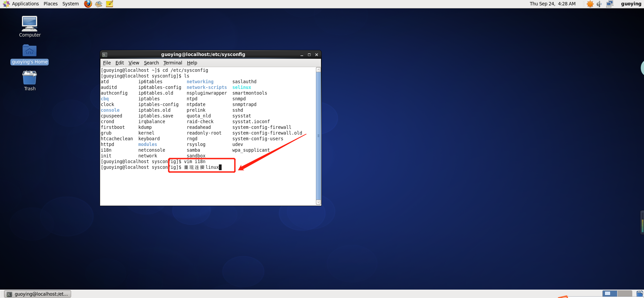The height and width of the screenshot is (298, 644).
Task: Click the guoying@localhost taskbar button
Action: tap(38, 294)
